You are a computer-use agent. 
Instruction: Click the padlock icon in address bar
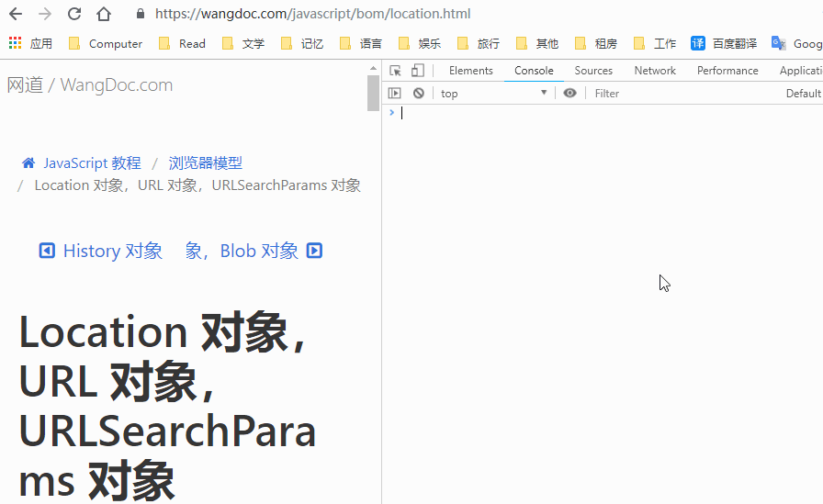click(x=141, y=14)
